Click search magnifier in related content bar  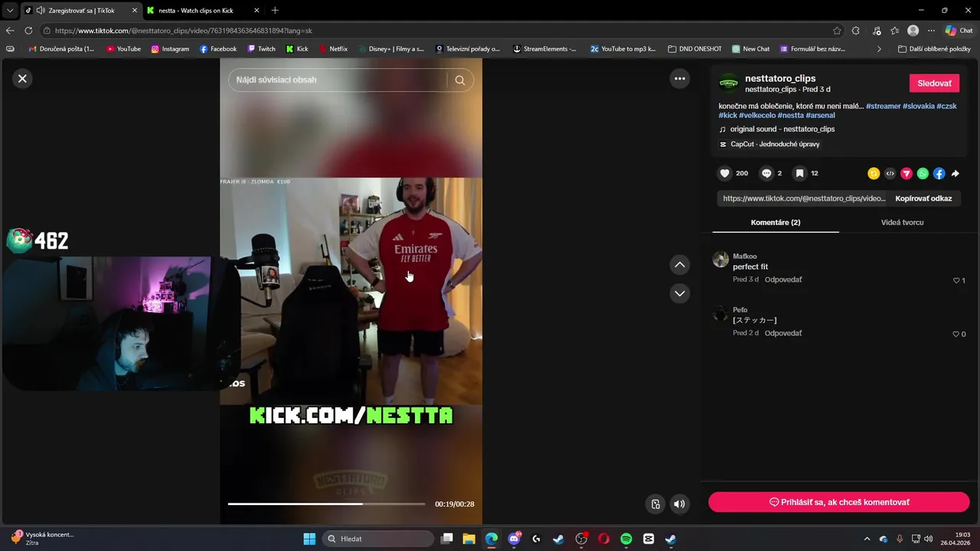point(459,80)
